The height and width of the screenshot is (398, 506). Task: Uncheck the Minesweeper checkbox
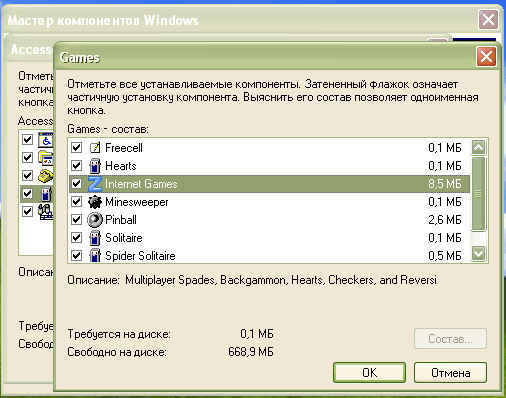pyautogui.click(x=77, y=201)
